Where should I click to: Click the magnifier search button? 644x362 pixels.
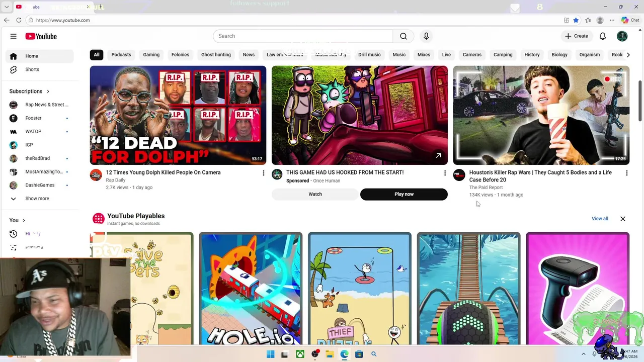tap(404, 36)
